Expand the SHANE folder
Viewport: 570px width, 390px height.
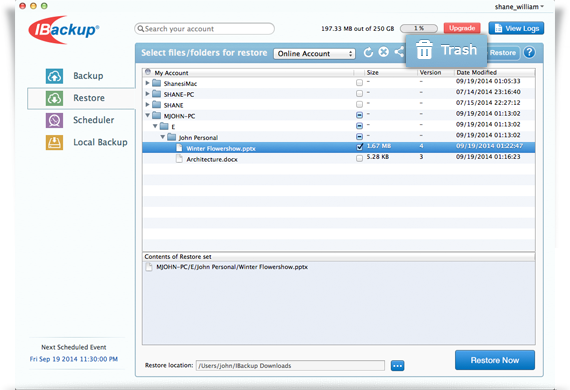pyautogui.click(x=147, y=105)
